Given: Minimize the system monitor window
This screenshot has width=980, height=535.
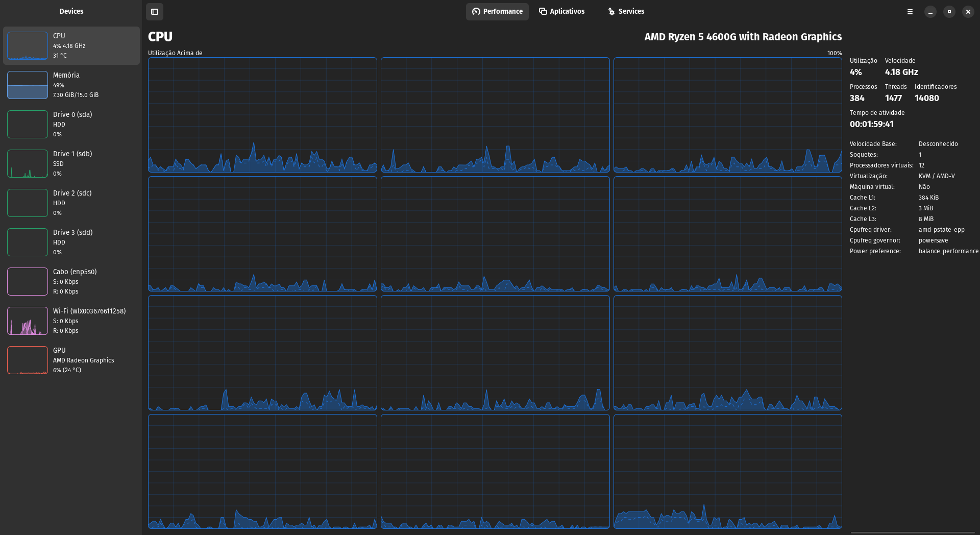Looking at the screenshot, I should 930,12.
